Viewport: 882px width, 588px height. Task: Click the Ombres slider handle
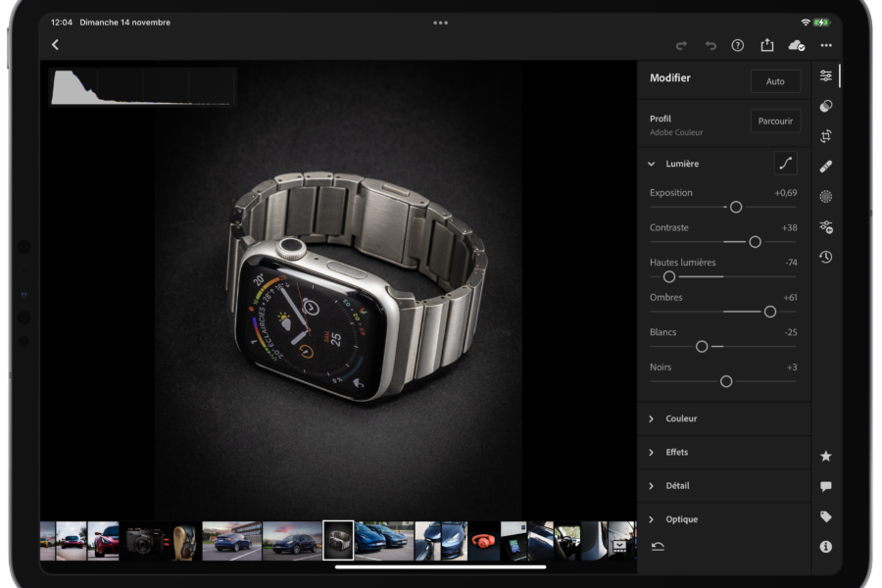(770, 312)
